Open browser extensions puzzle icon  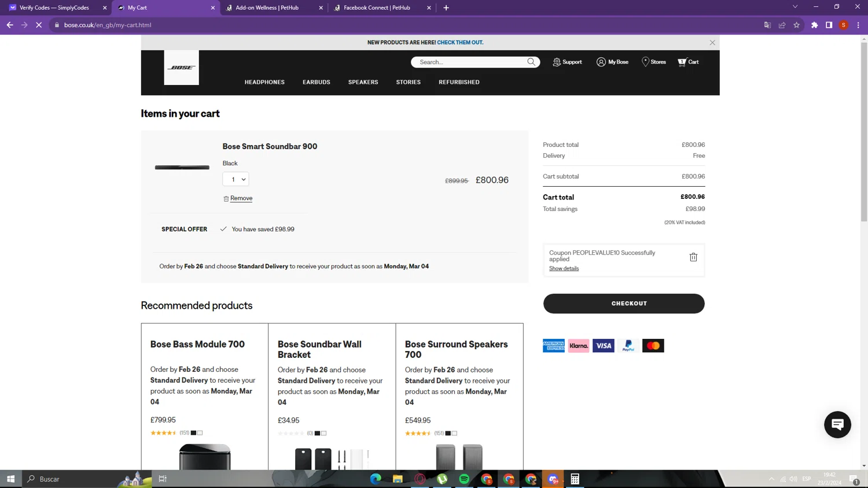click(x=815, y=25)
